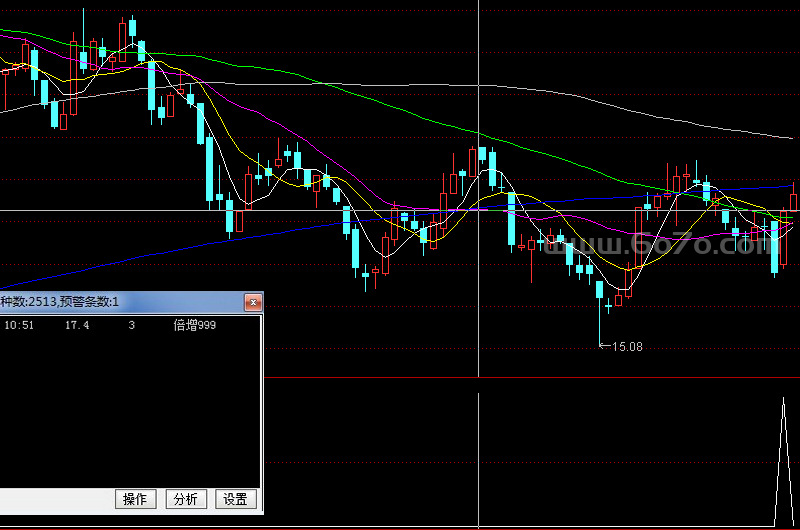This screenshot has height=530, width=800.
Task: Click empty black area of alert list
Action: (x=130, y=410)
